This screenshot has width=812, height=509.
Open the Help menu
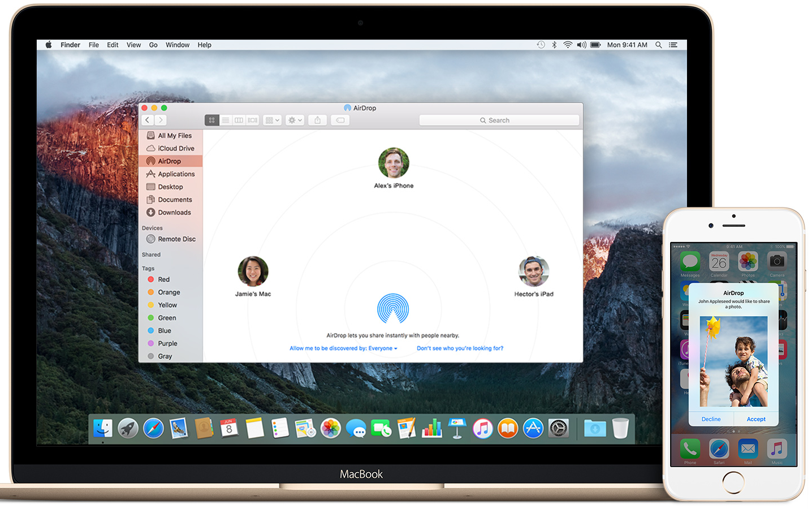coord(204,45)
